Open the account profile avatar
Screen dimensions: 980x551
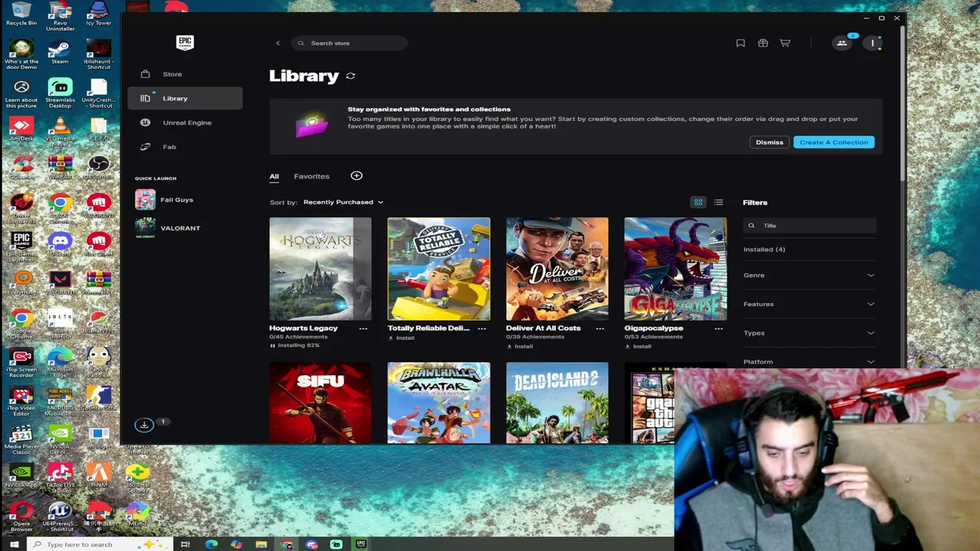(872, 43)
